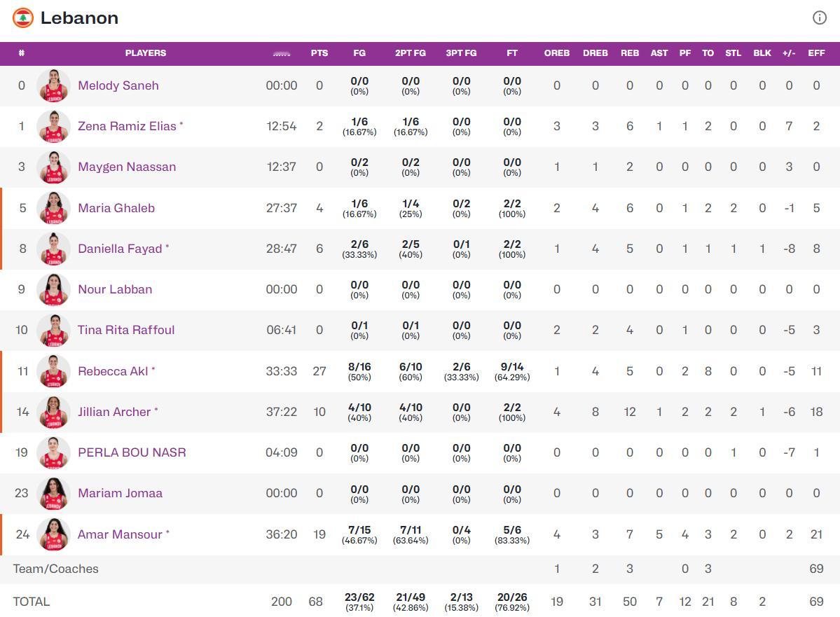Open Mariam Jomaa's player photo
840x617 pixels.
(x=53, y=493)
